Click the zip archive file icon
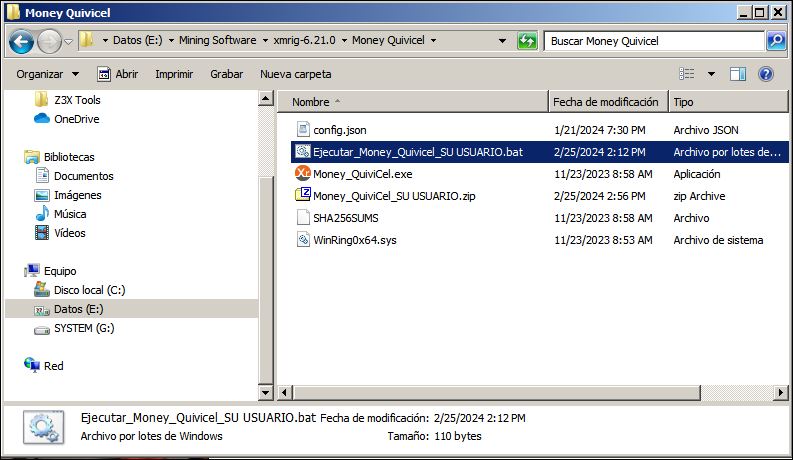The image size is (793, 460). [303, 195]
